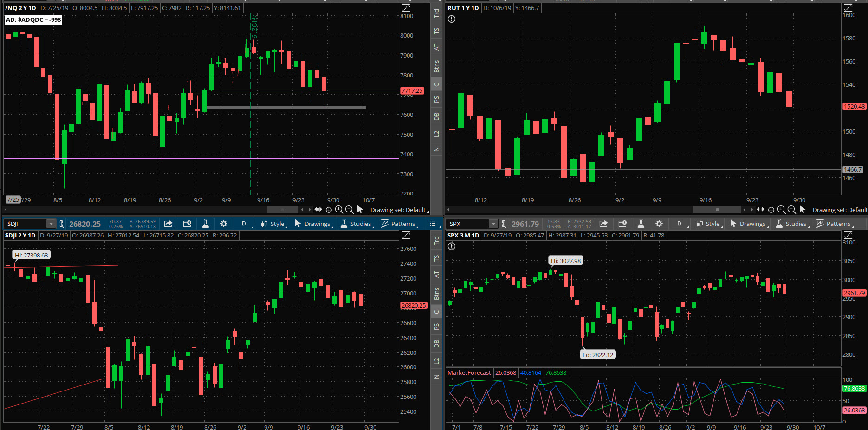Toggle PS sidebar button on /NQ chart
Image resolution: width=868 pixels, height=430 pixels.
pos(436,99)
